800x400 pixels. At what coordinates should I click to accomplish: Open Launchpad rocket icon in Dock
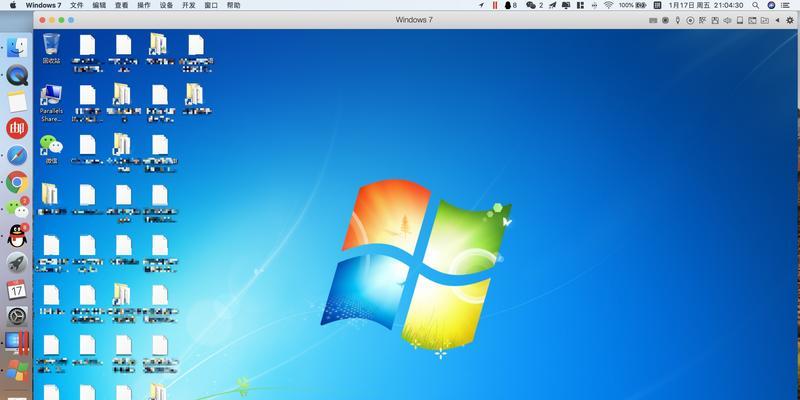pos(17,263)
